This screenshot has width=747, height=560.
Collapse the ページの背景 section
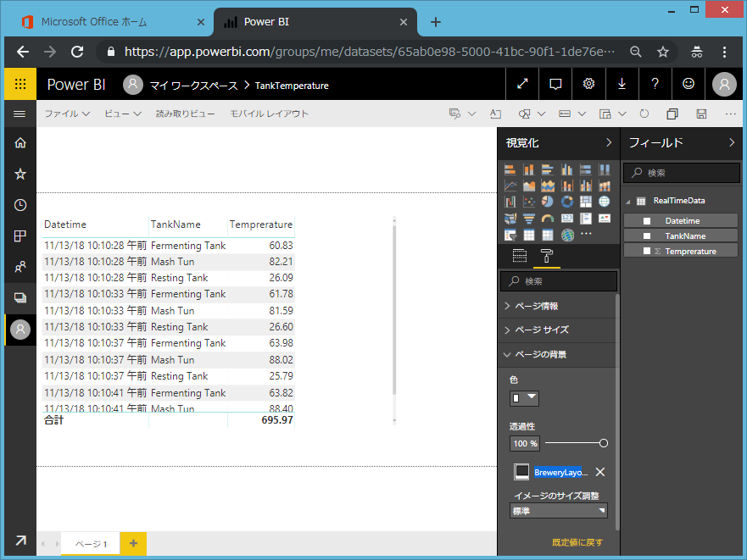click(557, 354)
